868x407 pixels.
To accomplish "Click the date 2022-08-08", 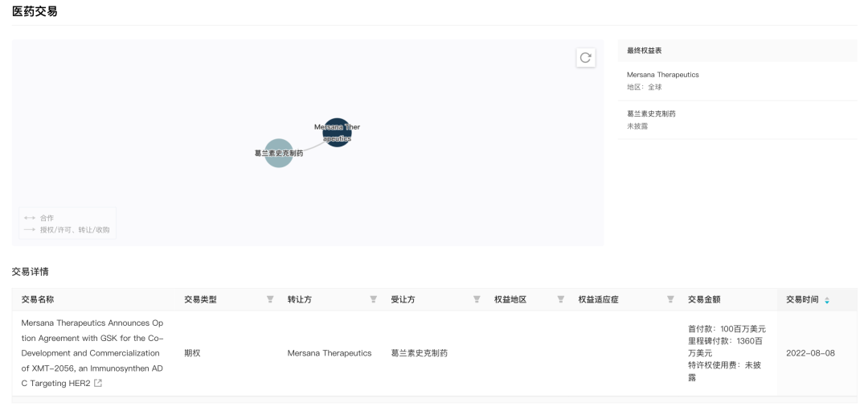I will point(810,353).
